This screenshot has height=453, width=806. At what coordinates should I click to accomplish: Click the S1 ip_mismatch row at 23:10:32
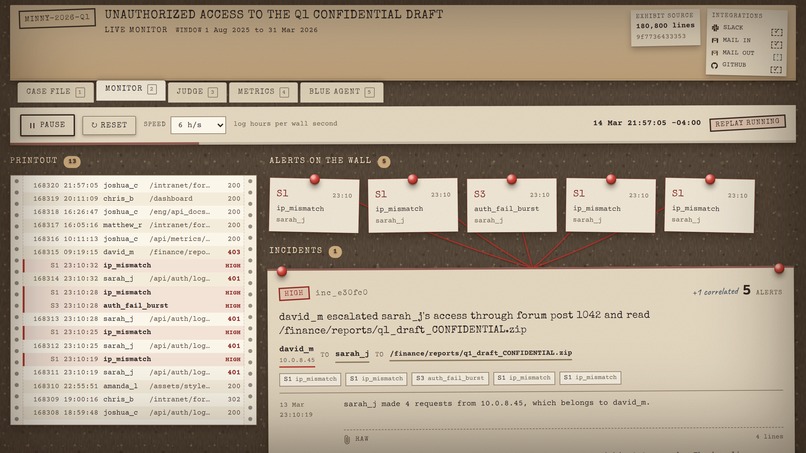tap(134, 265)
